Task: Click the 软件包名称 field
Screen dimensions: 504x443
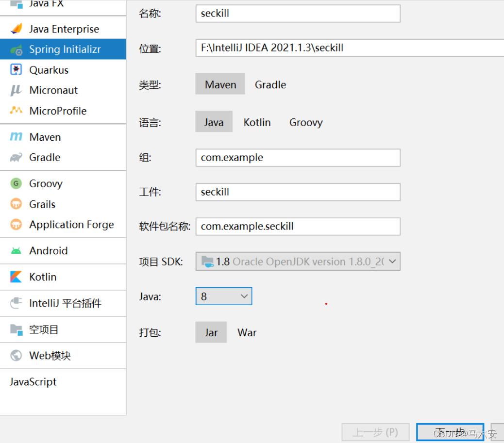Action: point(298,226)
